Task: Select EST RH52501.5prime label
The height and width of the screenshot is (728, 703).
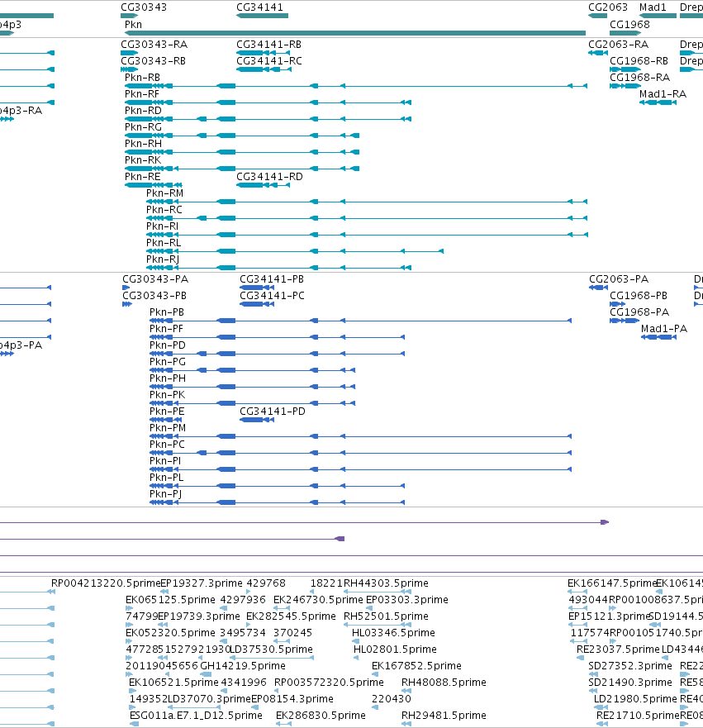Action: [x=386, y=616]
